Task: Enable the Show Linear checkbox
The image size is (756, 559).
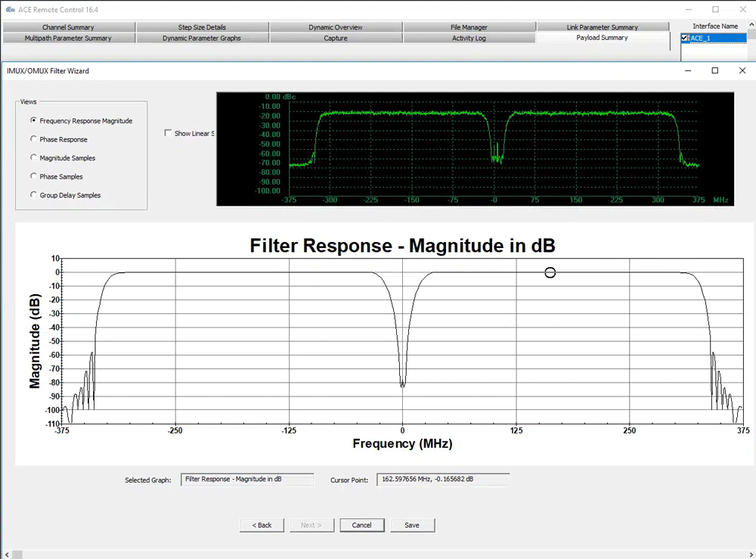Action: (168, 134)
